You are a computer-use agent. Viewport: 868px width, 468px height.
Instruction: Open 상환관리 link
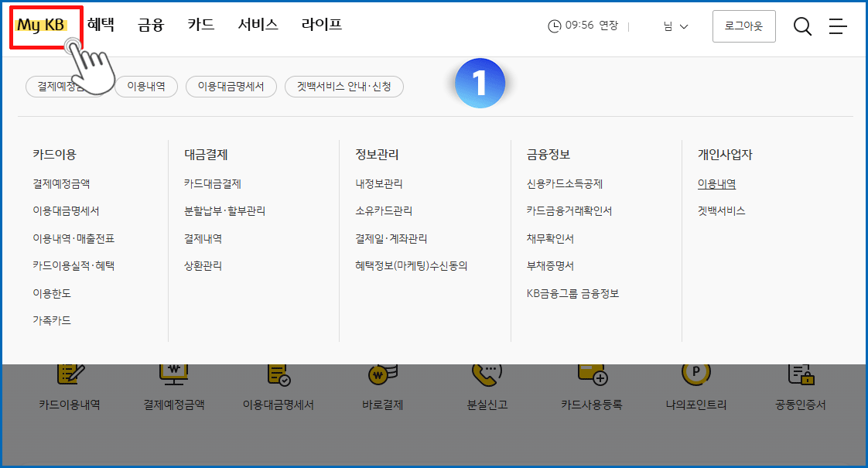[x=203, y=266]
